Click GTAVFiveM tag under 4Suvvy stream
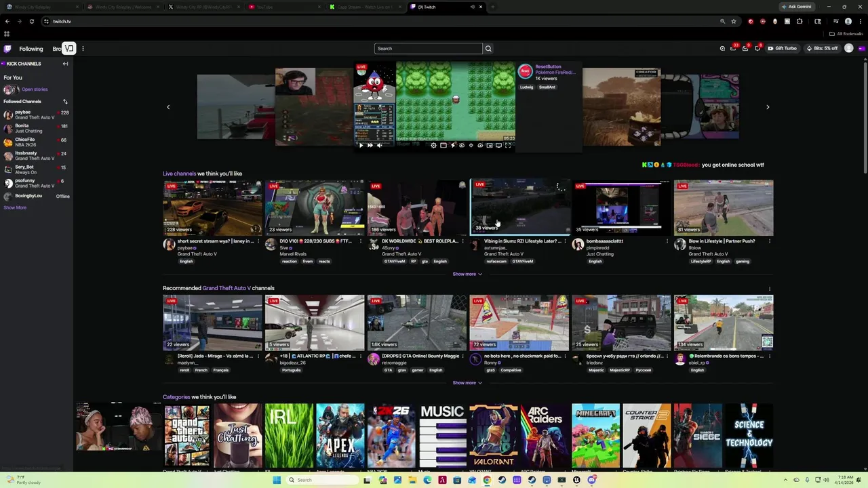Image resolution: width=868 pixels, height=488 pixels. [x=394, y=262]
